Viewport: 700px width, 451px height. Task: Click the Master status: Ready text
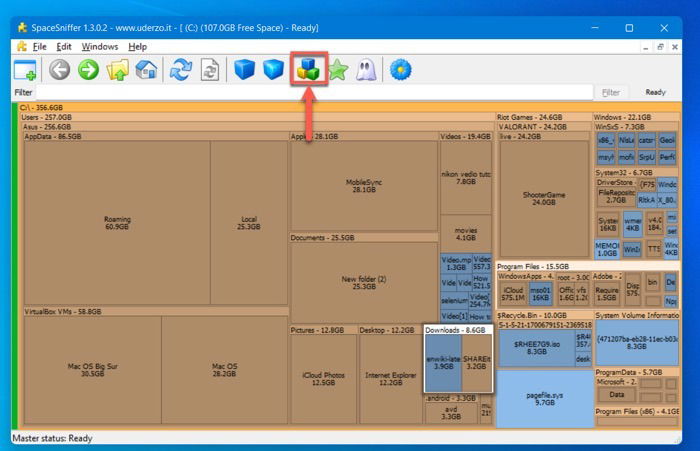(52, 438)
